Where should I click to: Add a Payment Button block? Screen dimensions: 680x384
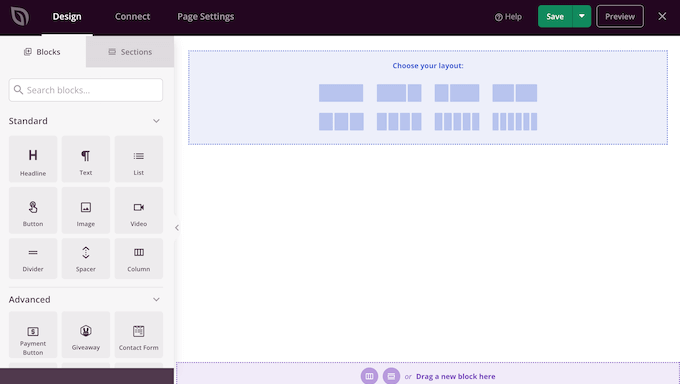[33, 335]
